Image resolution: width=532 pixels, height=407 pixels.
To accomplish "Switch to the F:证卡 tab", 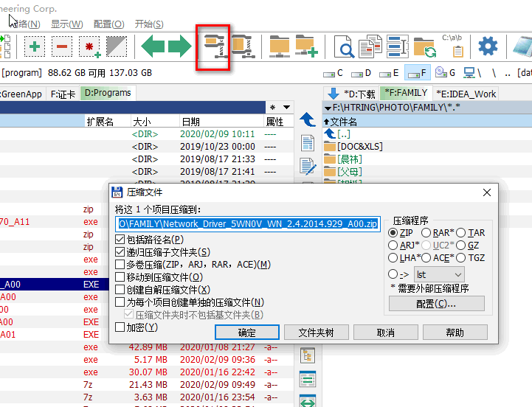I will click(63, 94).
